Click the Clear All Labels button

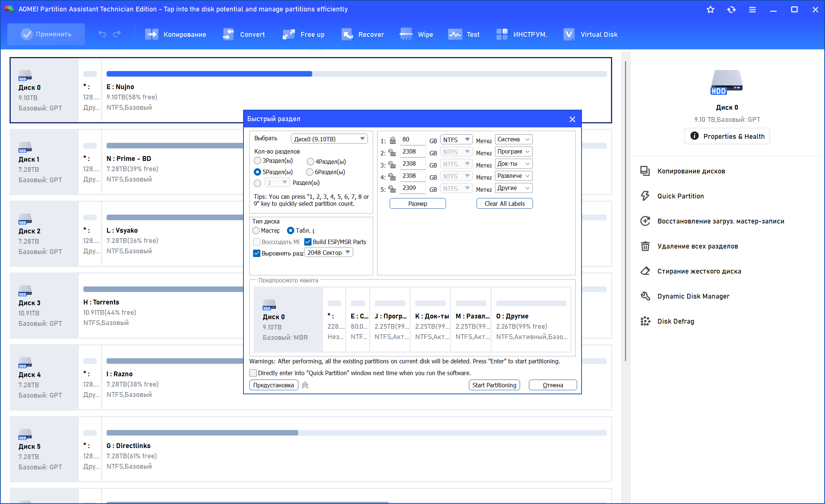point(504,204)
